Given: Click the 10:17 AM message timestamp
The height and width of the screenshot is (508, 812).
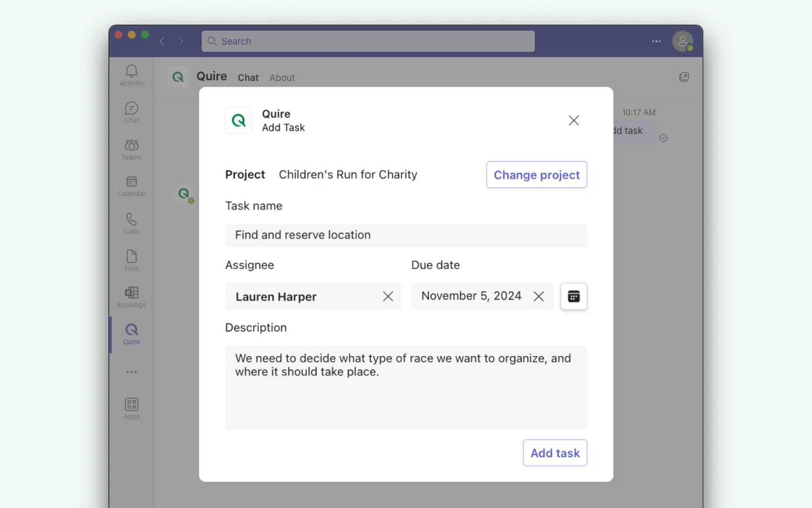Looking at the screenshot, I should point(638,112).
